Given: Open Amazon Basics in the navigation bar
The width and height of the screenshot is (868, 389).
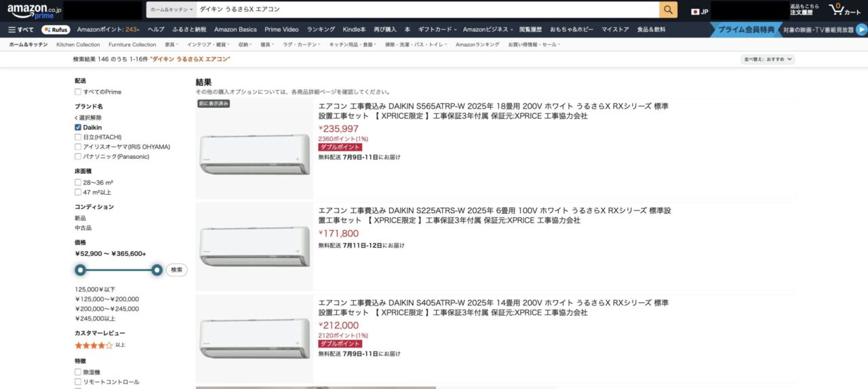Looking at the screenshot, I should [235, 29].
